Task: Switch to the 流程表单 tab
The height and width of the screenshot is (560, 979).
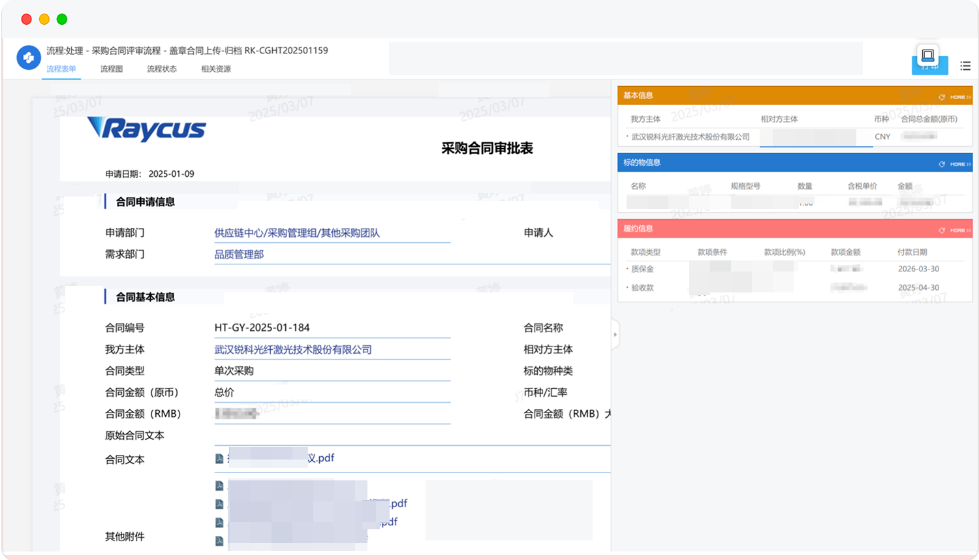Action: 61,69
